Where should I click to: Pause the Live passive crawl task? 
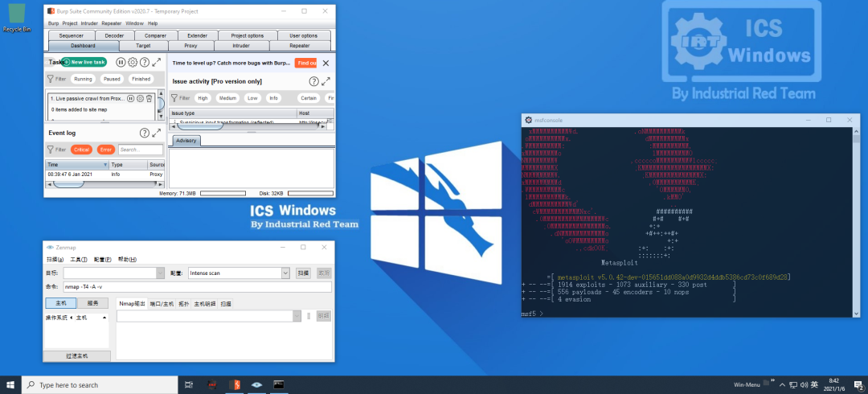click(x=131, y=99)
